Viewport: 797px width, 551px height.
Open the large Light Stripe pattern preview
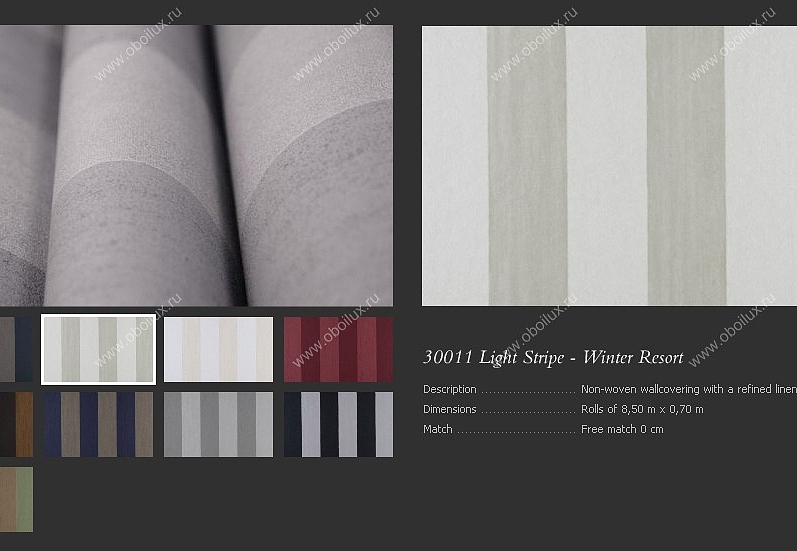pyautogui.click(x=609, y=166)
